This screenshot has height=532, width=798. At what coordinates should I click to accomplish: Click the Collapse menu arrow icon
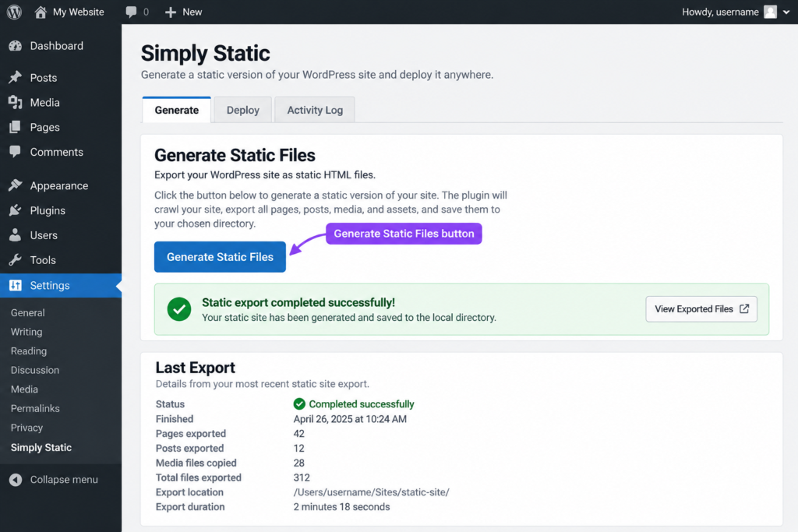pyautogui.click(x=16, y=480)
